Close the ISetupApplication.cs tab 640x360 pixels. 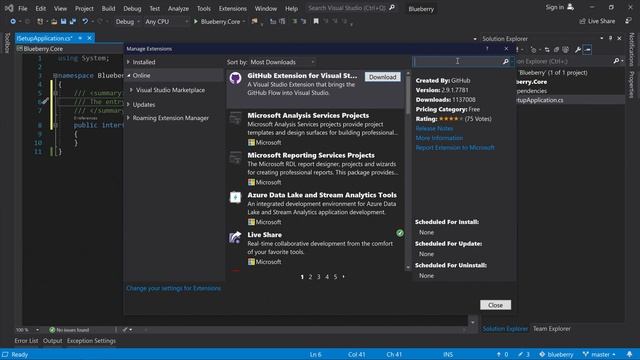pos(89,38)
